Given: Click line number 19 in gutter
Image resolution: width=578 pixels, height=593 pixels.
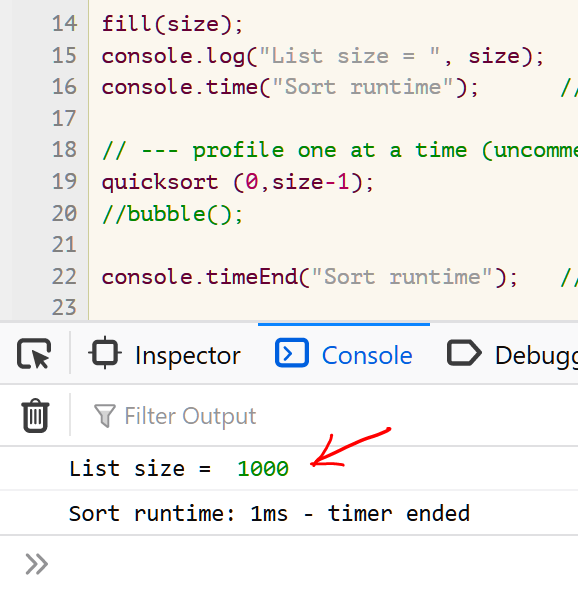Looking at the screenshot, I should coord(64,181).
